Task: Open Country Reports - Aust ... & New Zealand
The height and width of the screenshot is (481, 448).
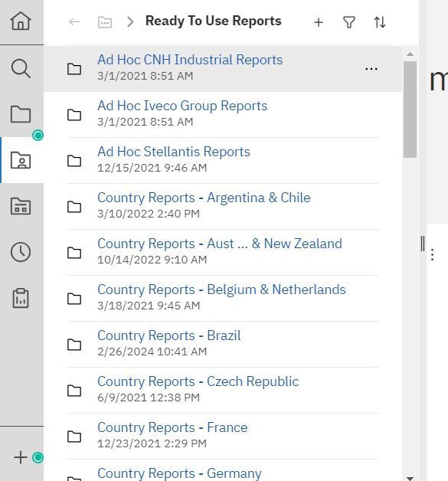Action: (220, 244)
